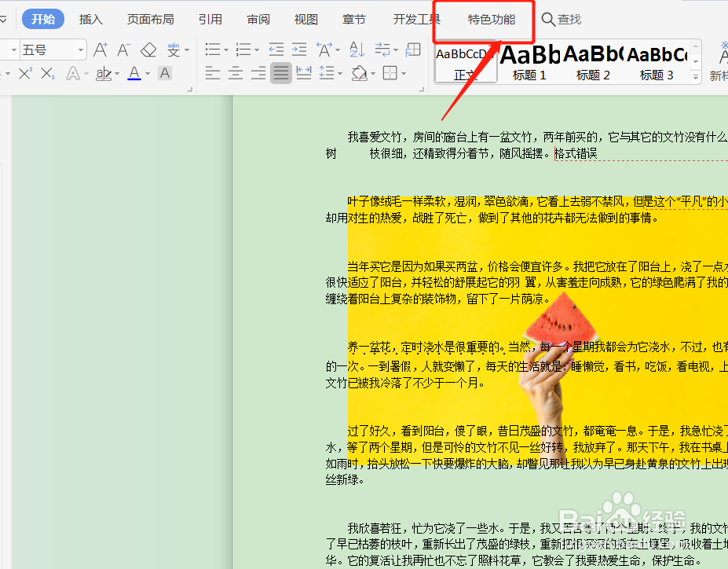Expand bullet list style dropdown arrow
The height and width of the screenshot is (569, 728).
tap(226, 50)
